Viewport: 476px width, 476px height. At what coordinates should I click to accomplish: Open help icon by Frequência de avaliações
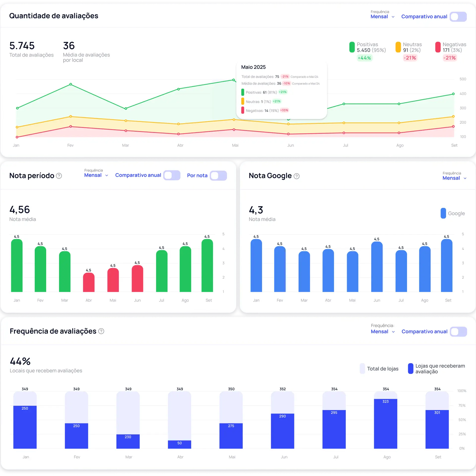click(x=101, y=331)
